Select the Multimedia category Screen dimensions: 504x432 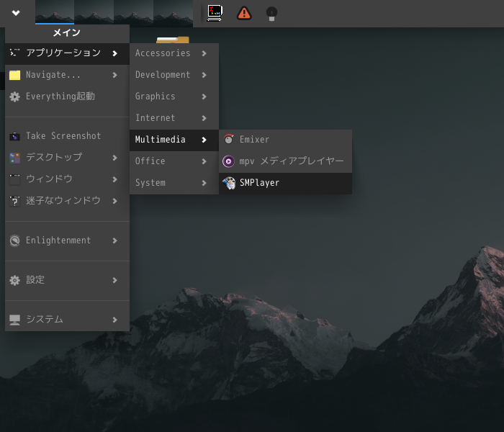point(174,140)
